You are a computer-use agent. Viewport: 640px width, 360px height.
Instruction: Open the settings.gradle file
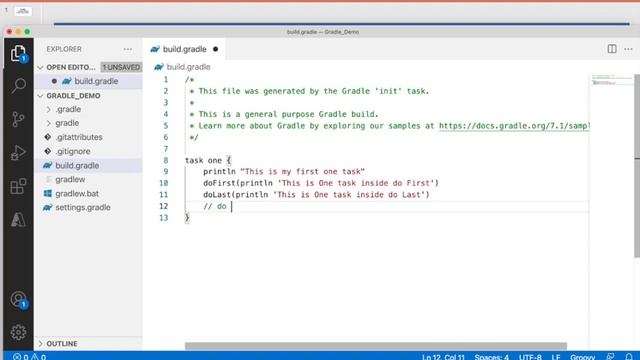tap(83, 207)
